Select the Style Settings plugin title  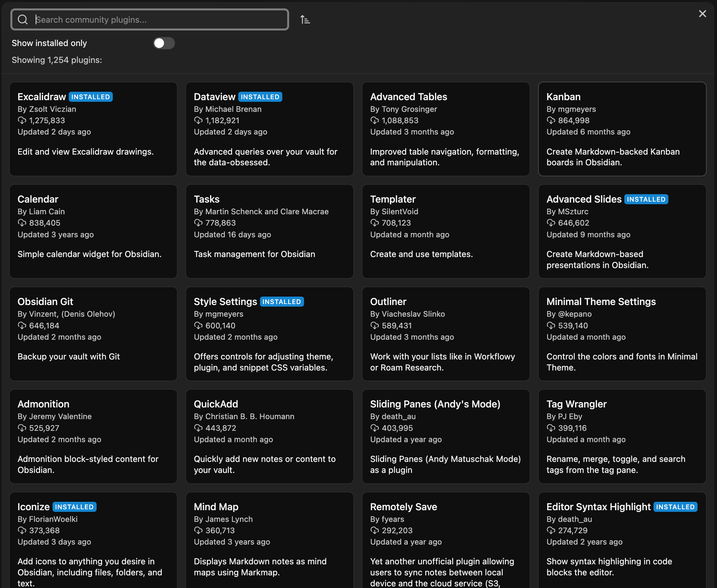pos(225,302)
